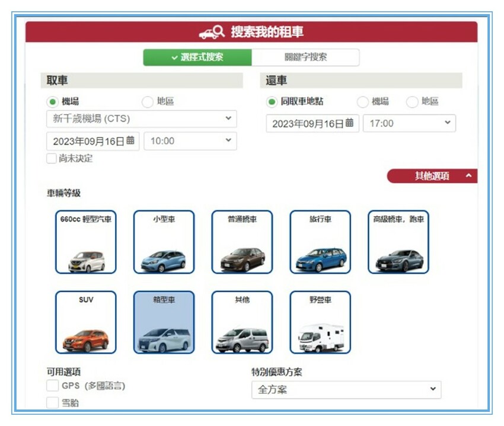Screen dimensions: 504x426
Task: Switch to the 關鍵字搜索 tab
Action: (x=305, y=57)
